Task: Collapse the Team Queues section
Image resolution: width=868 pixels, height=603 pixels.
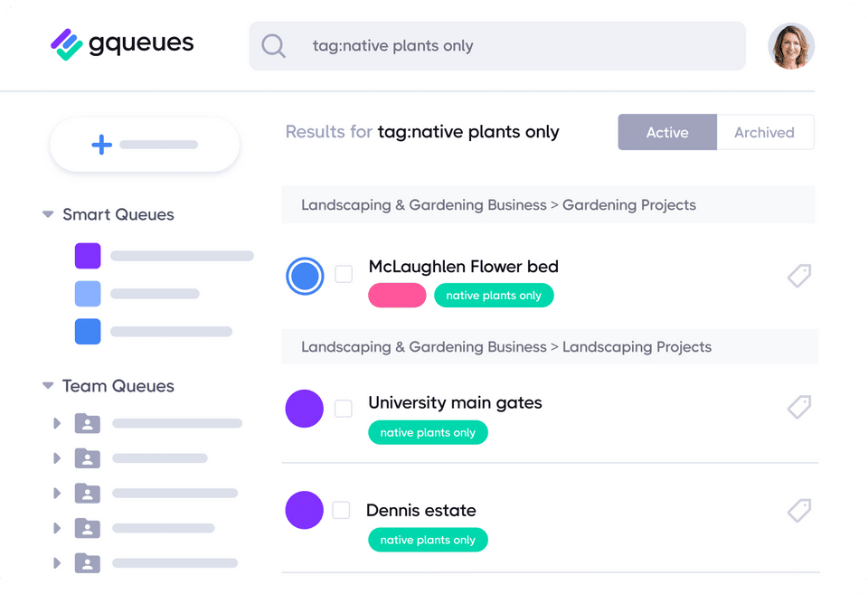Action: pyautogui.click(x=48, y=386)
